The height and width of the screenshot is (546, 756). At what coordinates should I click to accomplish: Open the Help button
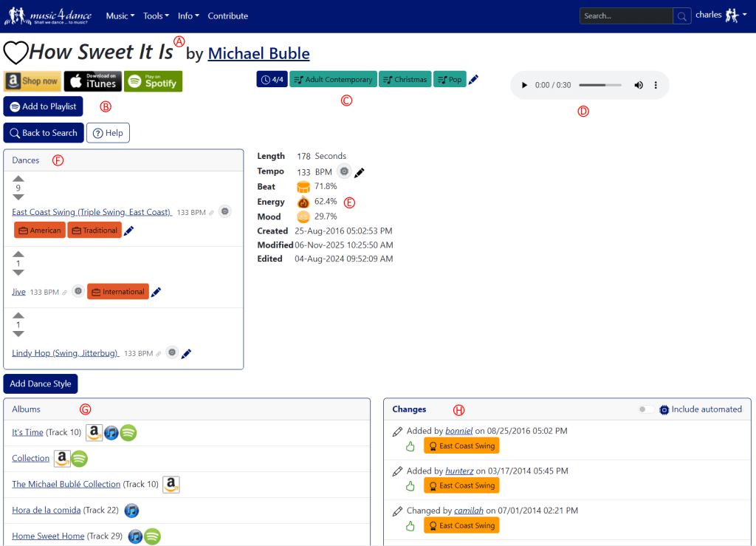[x=108, y=133]
